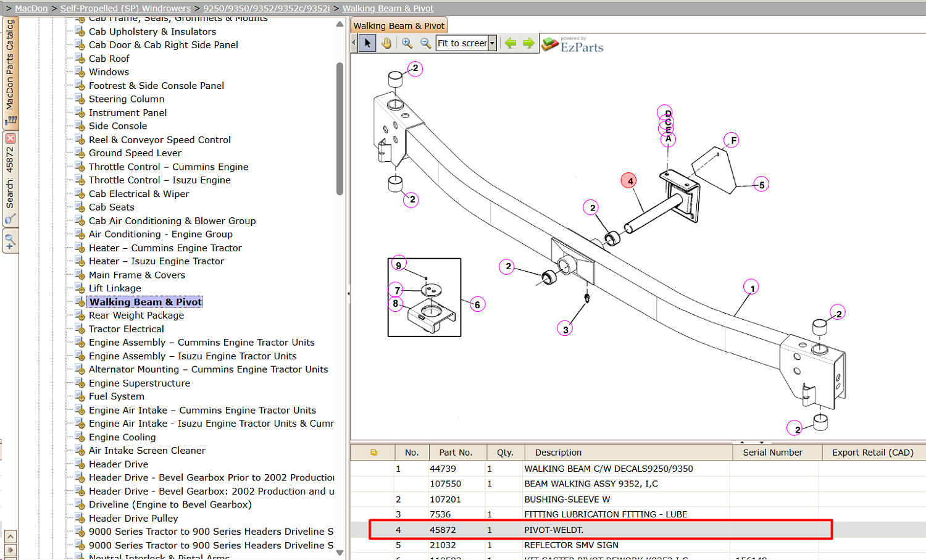The image size is (926, 560).
Task: Open Ground Speed Lever tree entry
Action: (x=135, y=153)
